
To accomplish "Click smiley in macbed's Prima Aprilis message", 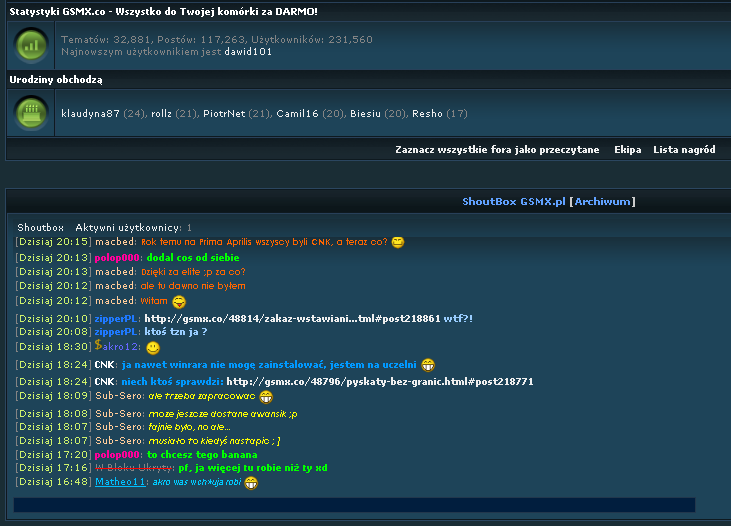I will 398,242.
